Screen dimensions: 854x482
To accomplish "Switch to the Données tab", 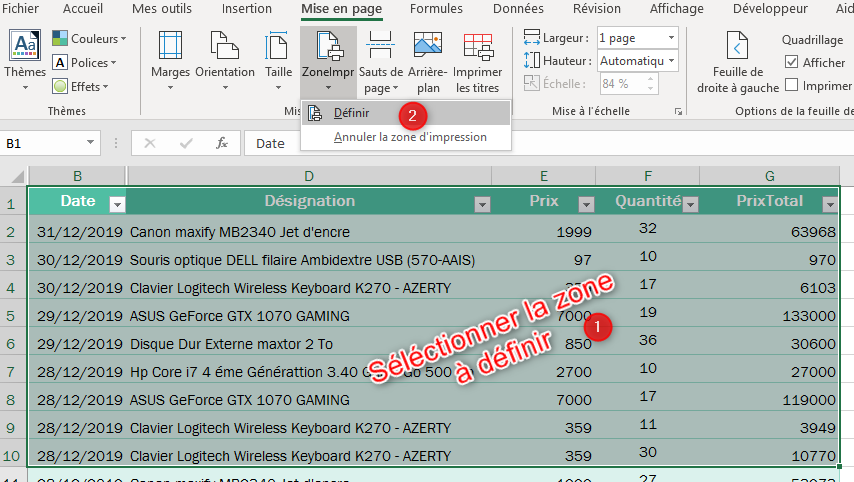I will (x=518, y=9).
